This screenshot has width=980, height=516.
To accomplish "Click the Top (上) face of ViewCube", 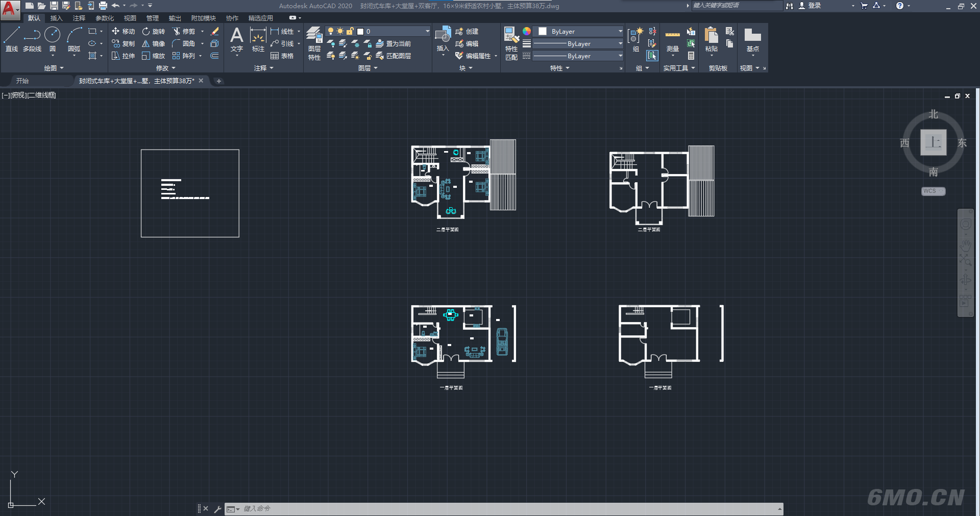I will point(933,142).
